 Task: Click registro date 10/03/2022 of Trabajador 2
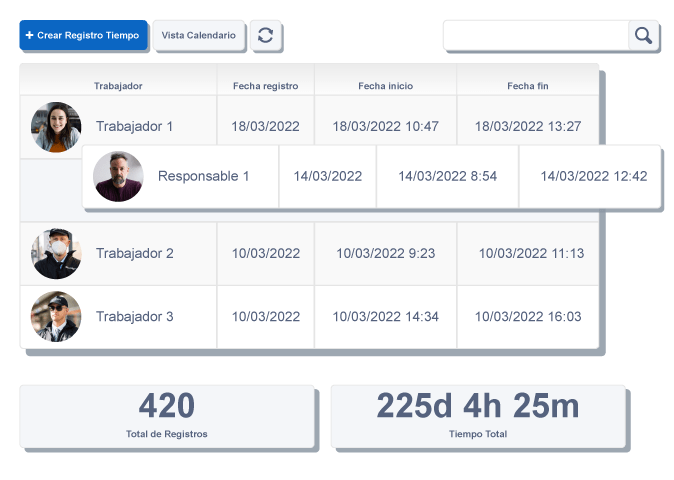[266, 254]
